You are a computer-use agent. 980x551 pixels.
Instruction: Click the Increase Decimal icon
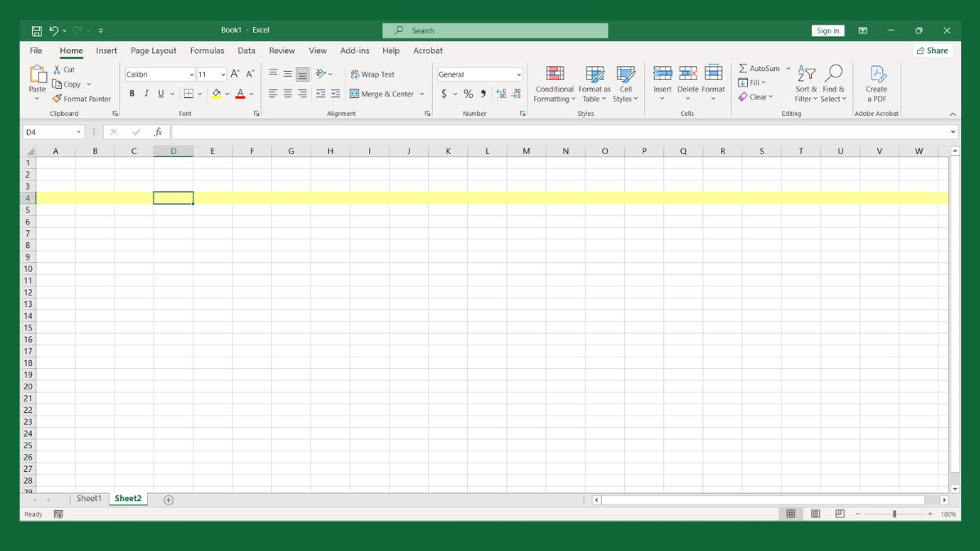coord(499,93)
